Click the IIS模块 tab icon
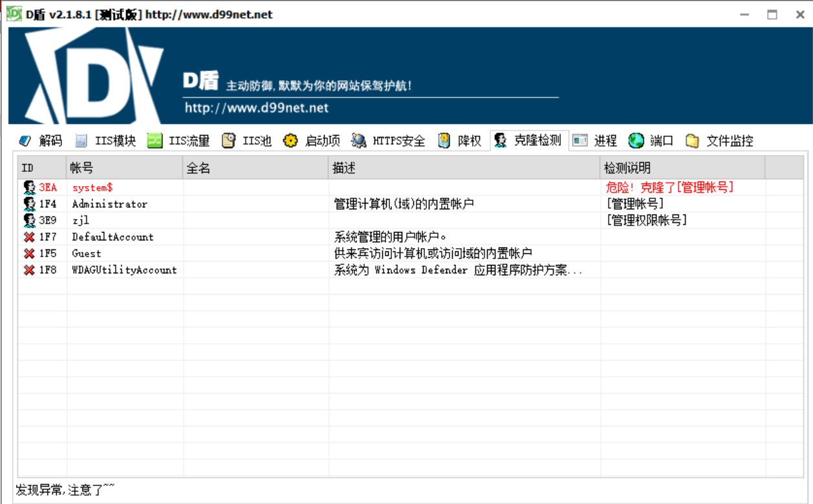 tap(81, 141)
